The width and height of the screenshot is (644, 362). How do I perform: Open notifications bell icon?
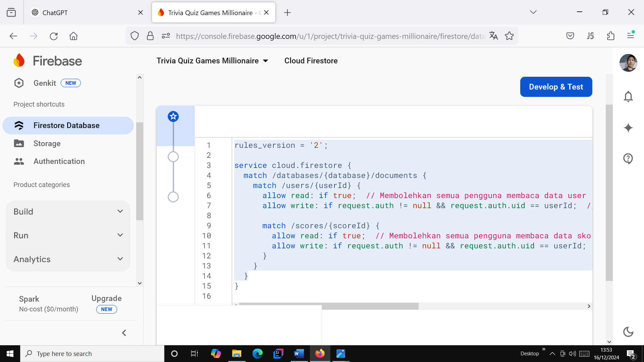coord(628,97)
